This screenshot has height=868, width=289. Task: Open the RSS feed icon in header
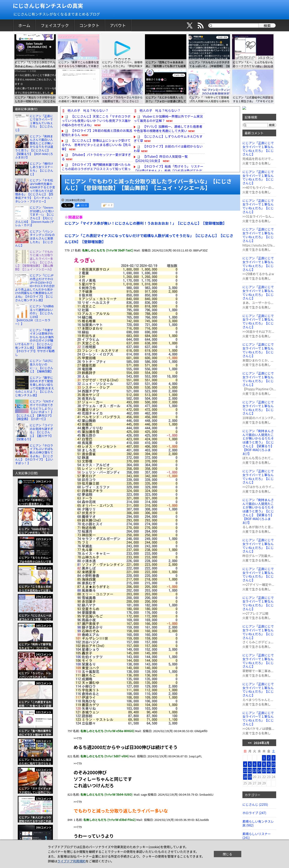point(201,26)
